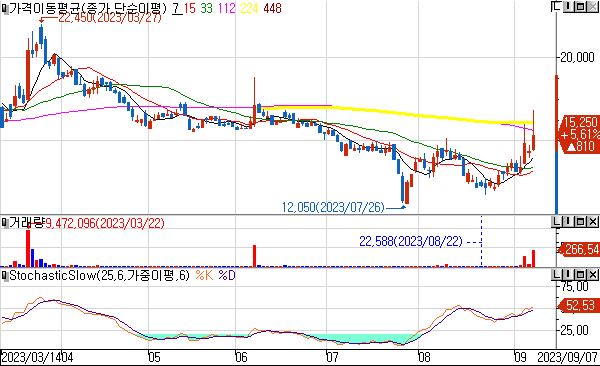Maximize the price chart panel

pyautogui.click(x=580, y=7)
